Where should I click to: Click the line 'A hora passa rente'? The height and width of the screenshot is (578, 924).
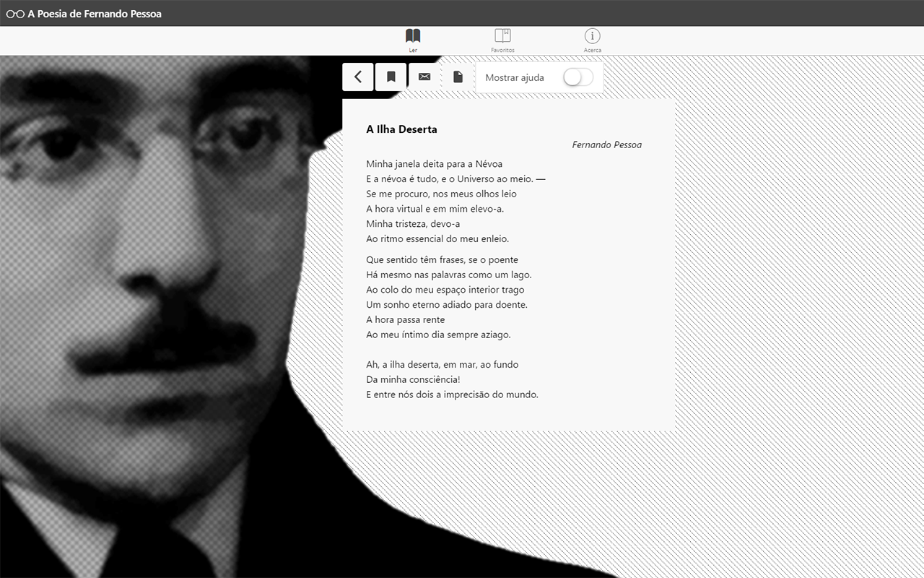click(x=405, y=320)
